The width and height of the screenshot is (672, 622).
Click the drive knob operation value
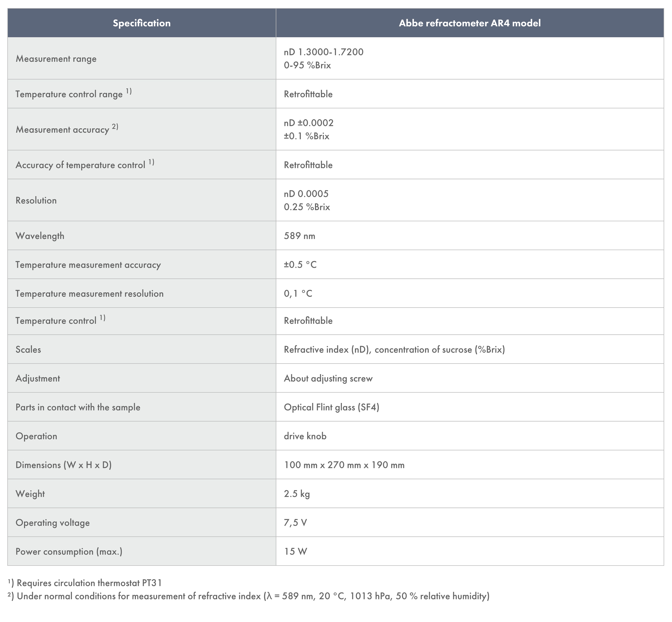305,436
